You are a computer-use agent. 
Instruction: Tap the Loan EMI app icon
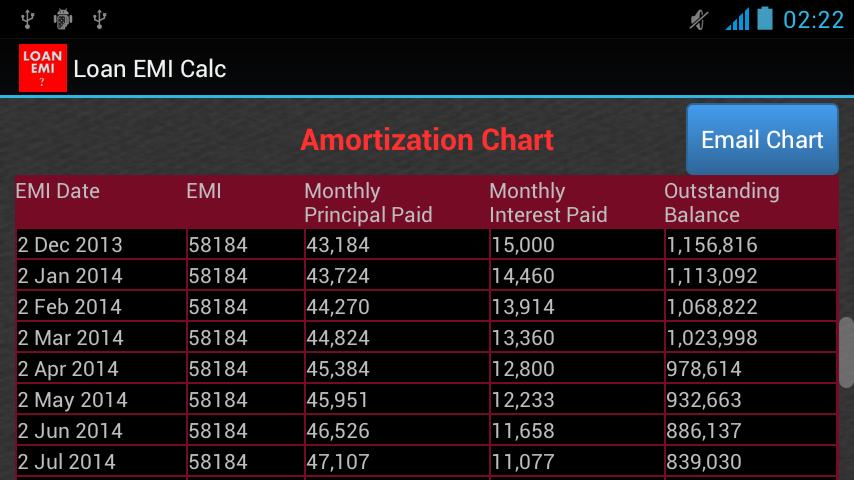click(43, 68)
